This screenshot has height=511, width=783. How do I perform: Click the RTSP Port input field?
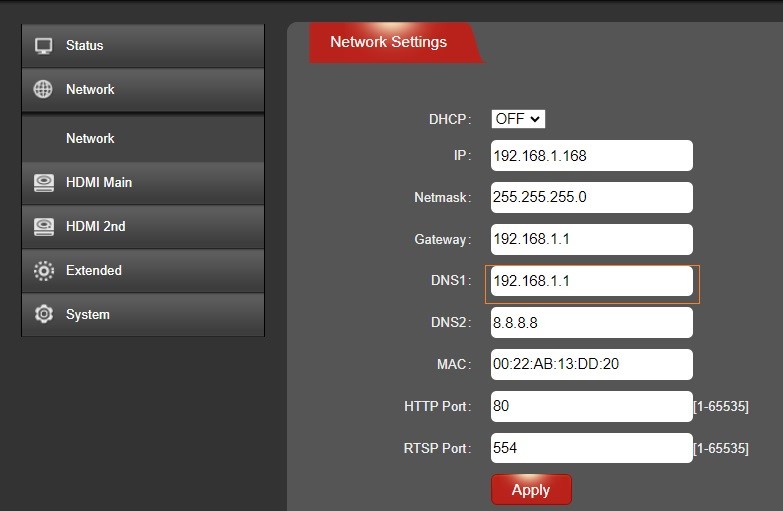591,449
